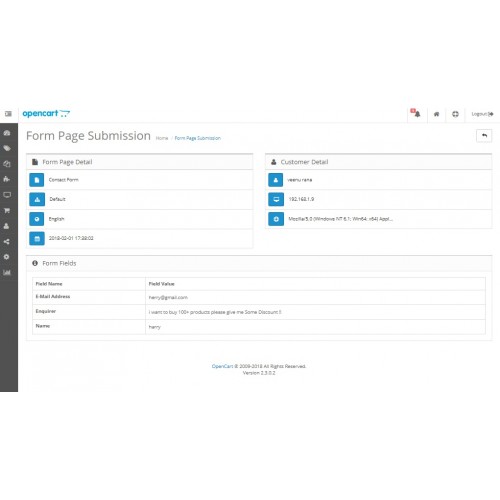Open the help lifesaver icon dropdown
This screenshot has height=500, width=500.
click(x=455, y=114)
